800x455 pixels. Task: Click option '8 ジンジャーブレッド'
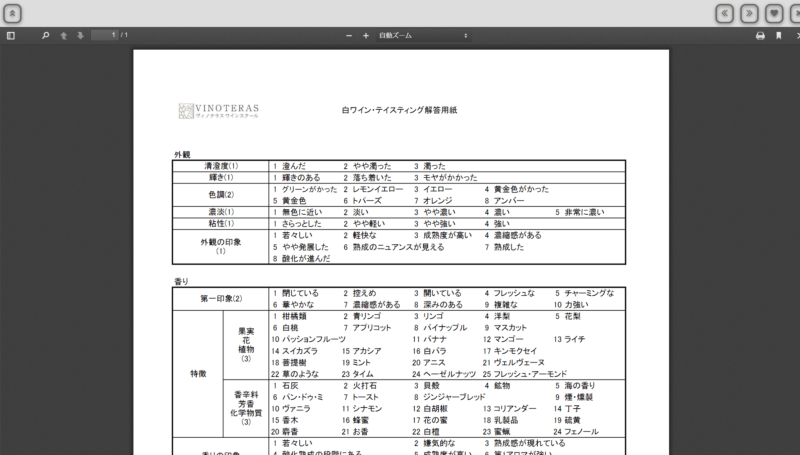pyautogui.click(x=449, y=397)
